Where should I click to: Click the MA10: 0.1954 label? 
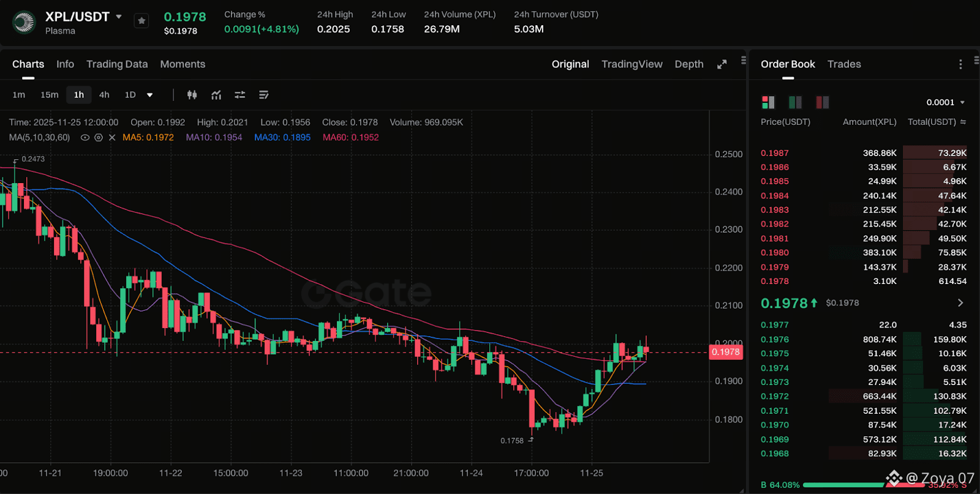tap(214, 138)
